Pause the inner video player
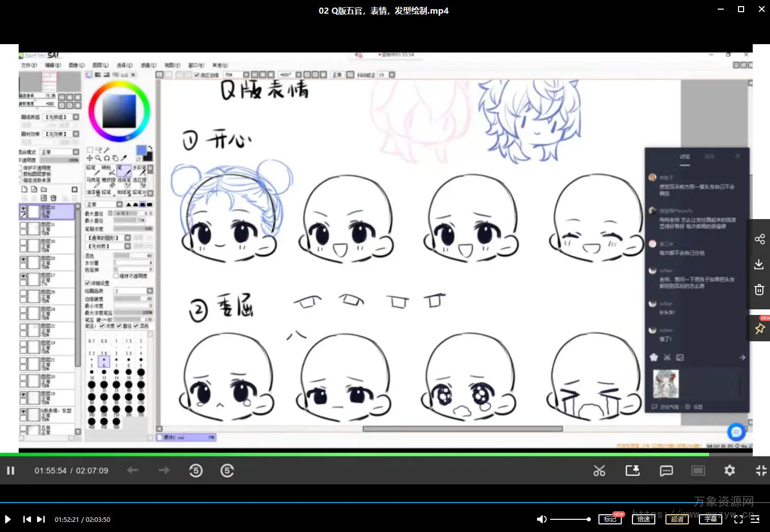 tap(10, 471)
